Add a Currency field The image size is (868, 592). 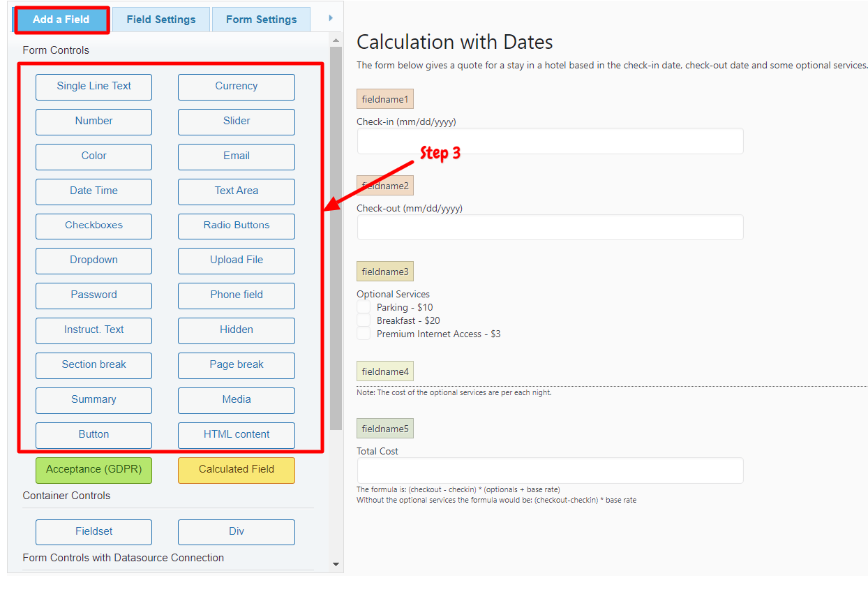pyautogui.click(x=237, y=87)
